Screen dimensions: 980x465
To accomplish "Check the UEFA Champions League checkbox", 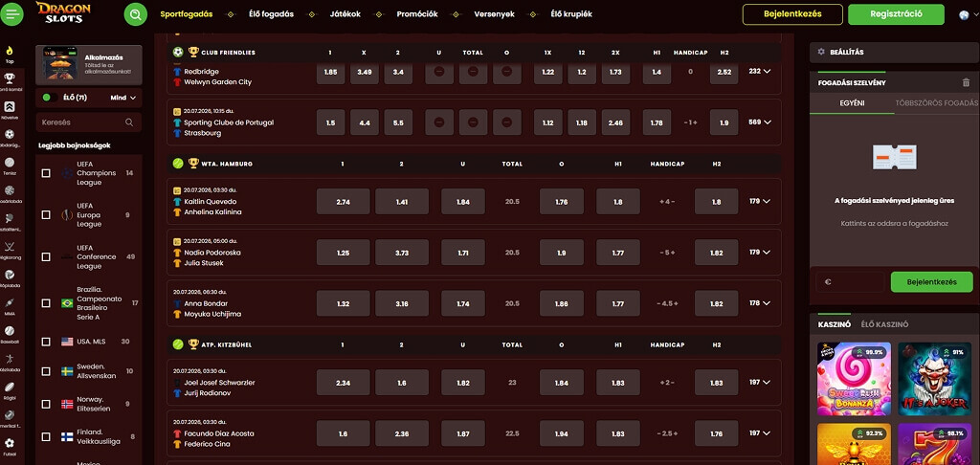I will tap(46, 173).
